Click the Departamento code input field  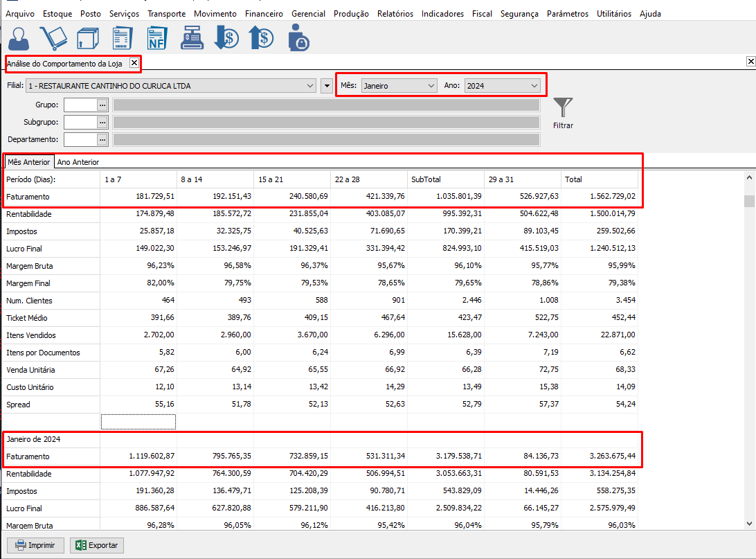(80, 139)
